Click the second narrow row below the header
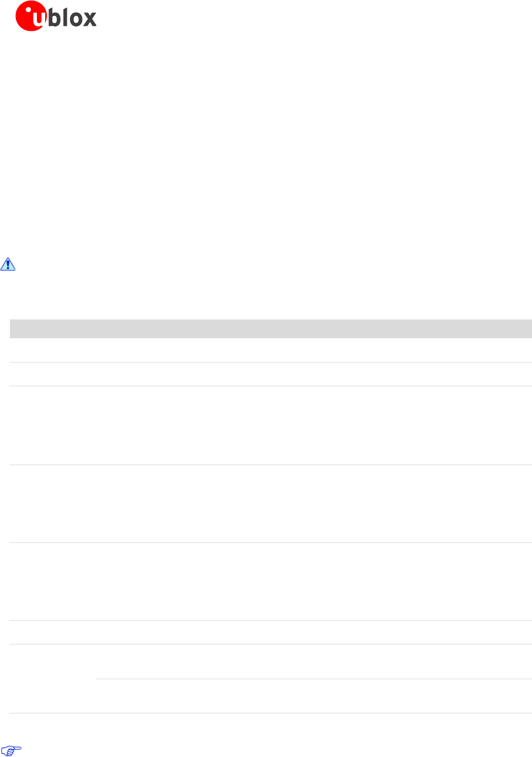This screenshot has height=757, width=532. point(271,374)
